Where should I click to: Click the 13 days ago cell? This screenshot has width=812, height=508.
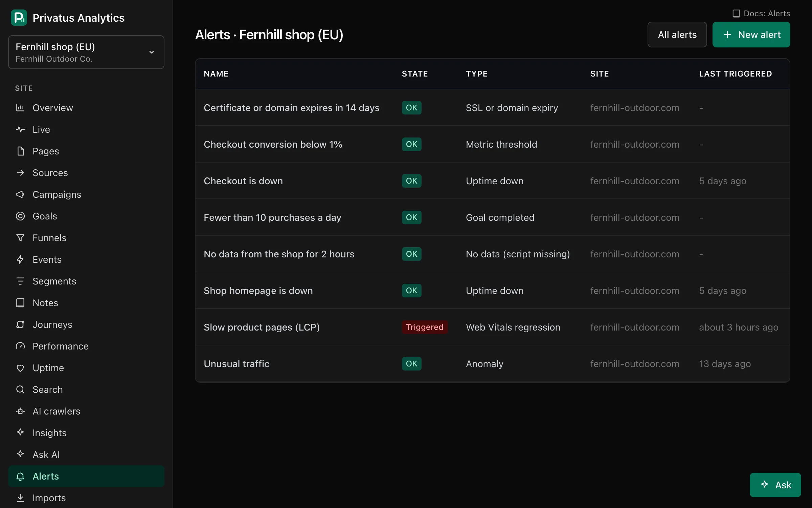725,364
